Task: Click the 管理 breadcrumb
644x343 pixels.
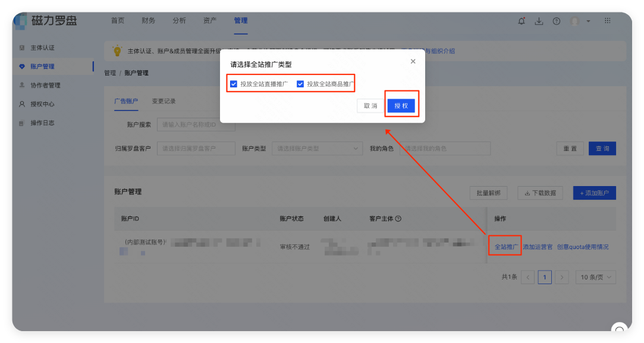Action: click(109, 73)
